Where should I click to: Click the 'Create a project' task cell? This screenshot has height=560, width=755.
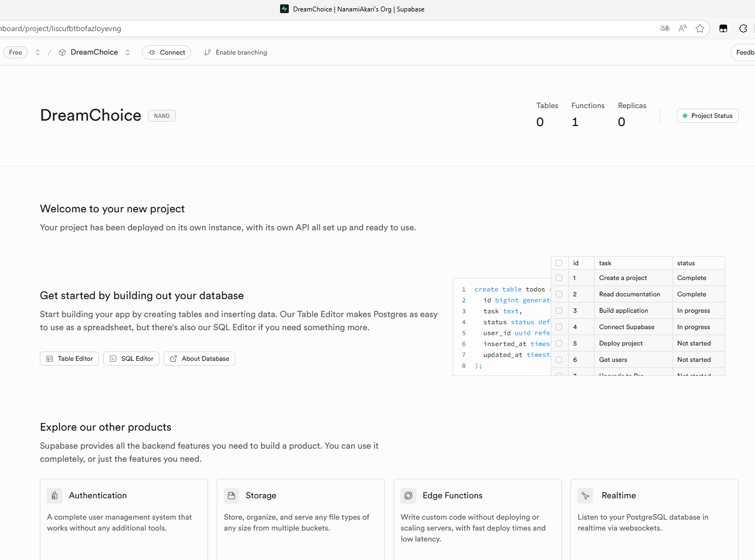(x=633, y=278)
